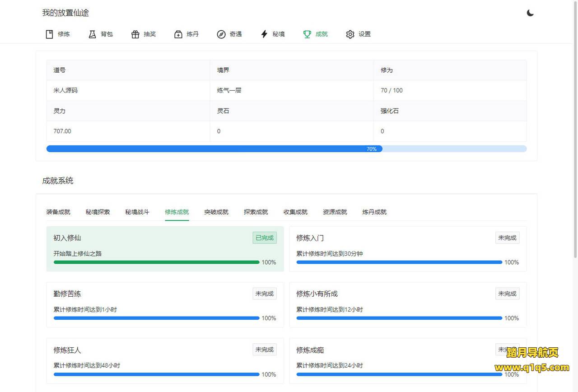
Task: Click the 未完成 tag on 修炼入门
Action: [x=507, y=238]
